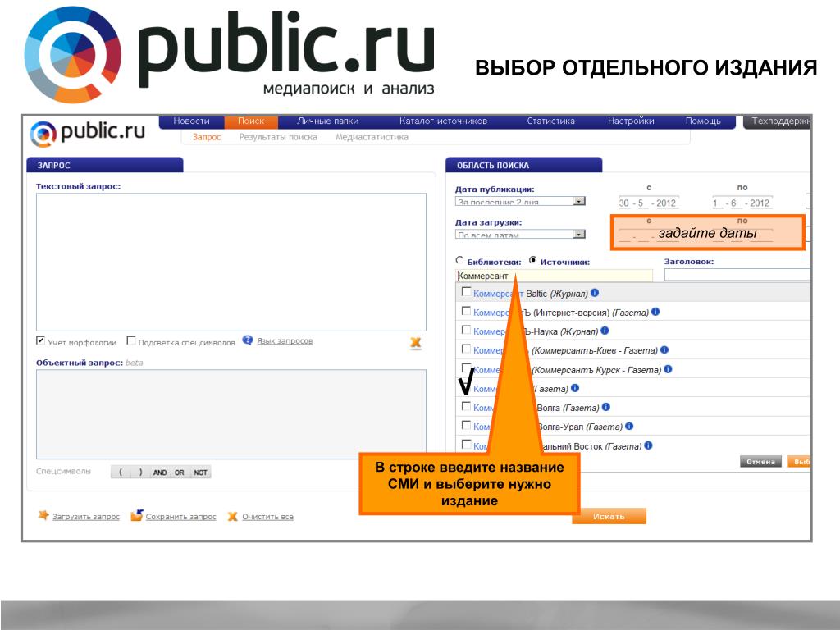Open the query language help icon
The height and width of the screenshot is (630, 840).
248,340
